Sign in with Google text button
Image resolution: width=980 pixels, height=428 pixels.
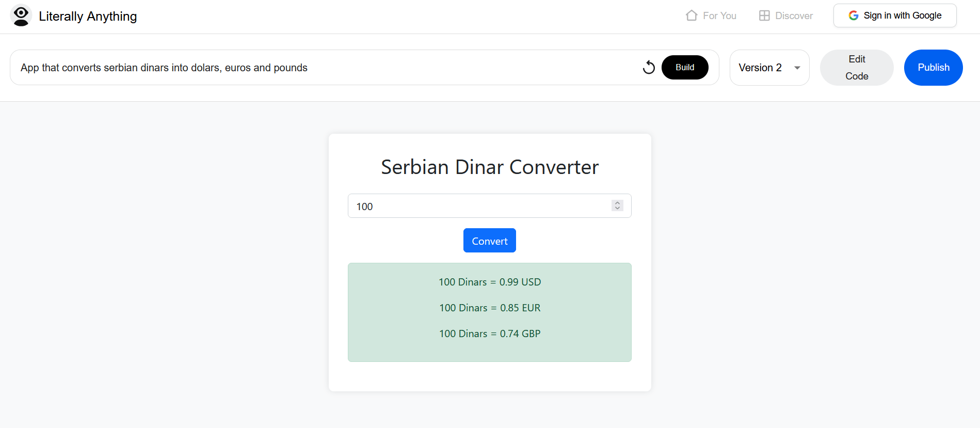(902, 15)
